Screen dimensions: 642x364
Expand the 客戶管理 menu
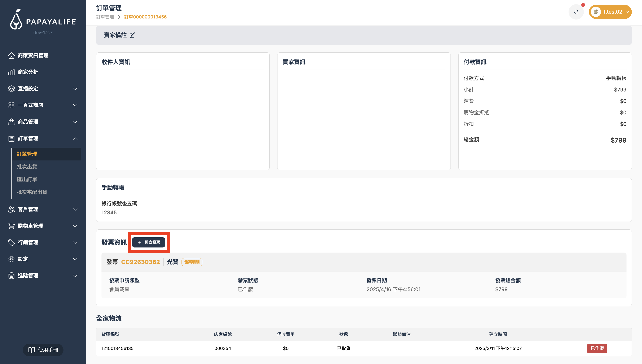[75, 209]
